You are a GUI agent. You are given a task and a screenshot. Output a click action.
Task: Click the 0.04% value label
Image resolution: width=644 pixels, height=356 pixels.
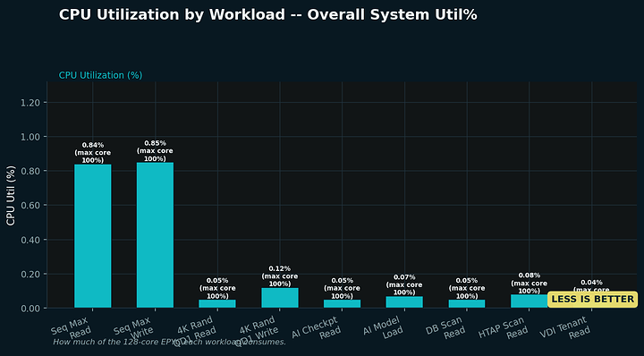(591, 283)
